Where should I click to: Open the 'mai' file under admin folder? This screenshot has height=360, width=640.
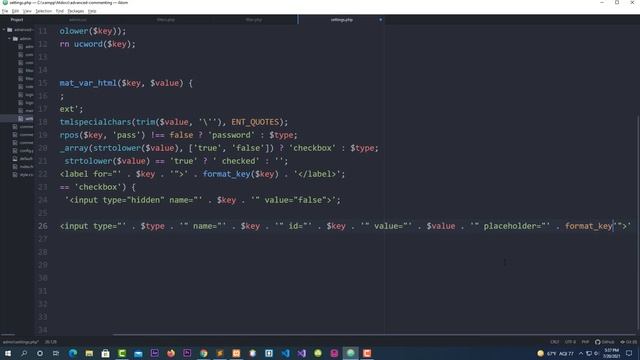coord(26,111)
